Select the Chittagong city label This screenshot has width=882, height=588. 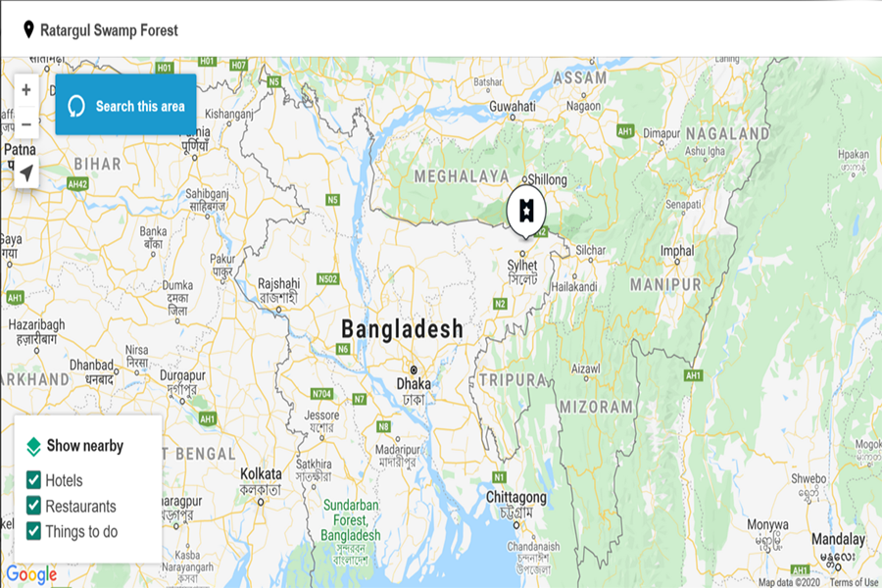click(x=515, y=498)
